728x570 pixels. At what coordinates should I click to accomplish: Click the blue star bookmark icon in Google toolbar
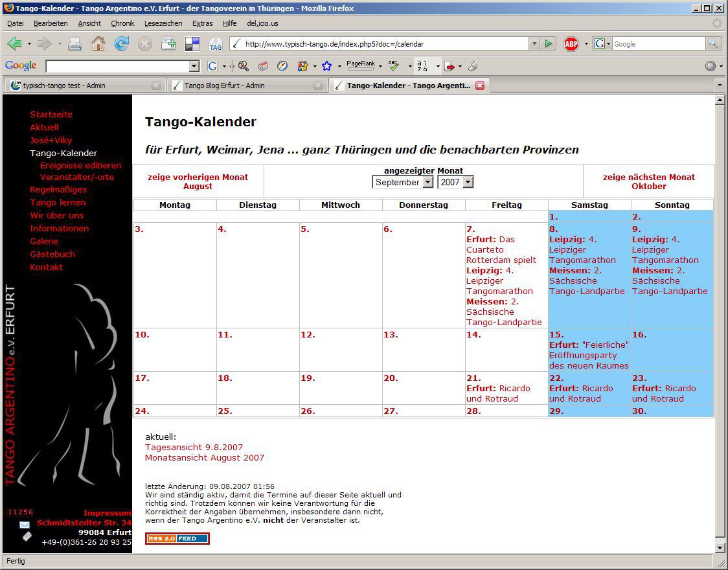pyautogui.click(x=326, y=66)
